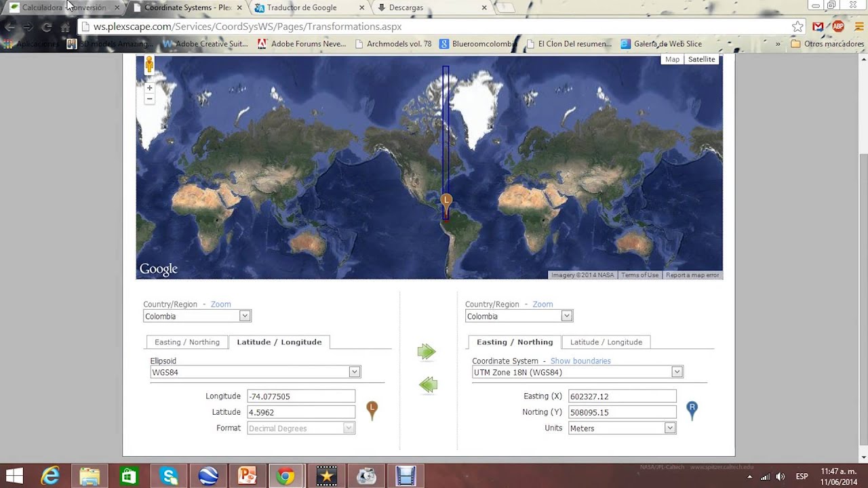Viewport: 868px width, 488px height.
Task: Open the Gmail extension icon
Action: pyautogui.click(x=818, y=26)
